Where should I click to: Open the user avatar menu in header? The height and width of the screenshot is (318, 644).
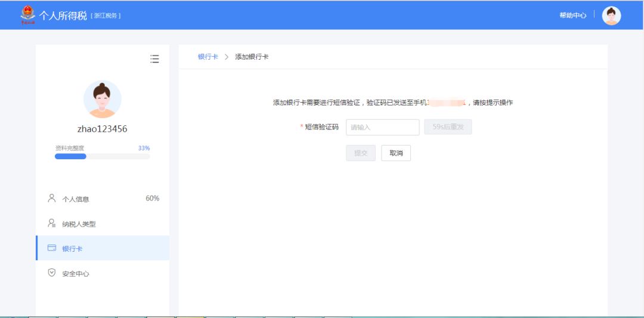(x=611, y=16)
